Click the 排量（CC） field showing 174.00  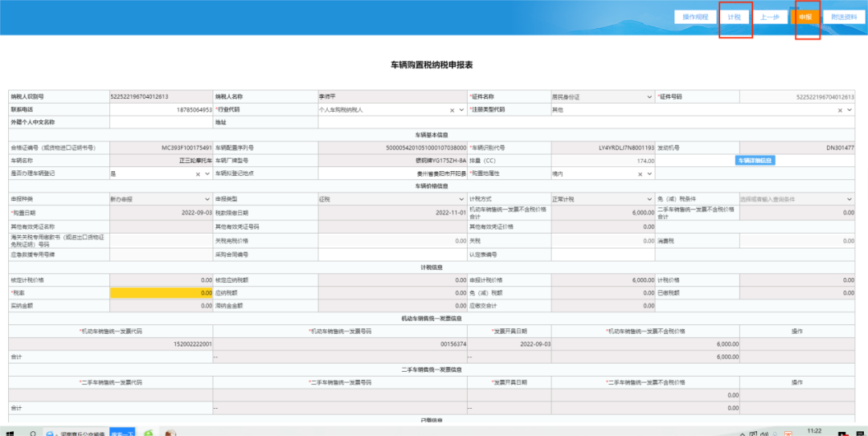tap(604, 161)
